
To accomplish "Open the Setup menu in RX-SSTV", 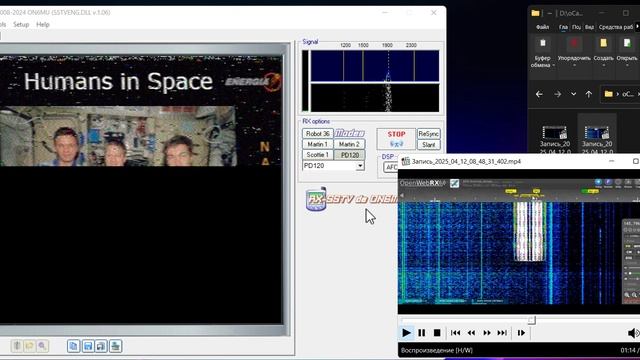I will pos(21,24).
